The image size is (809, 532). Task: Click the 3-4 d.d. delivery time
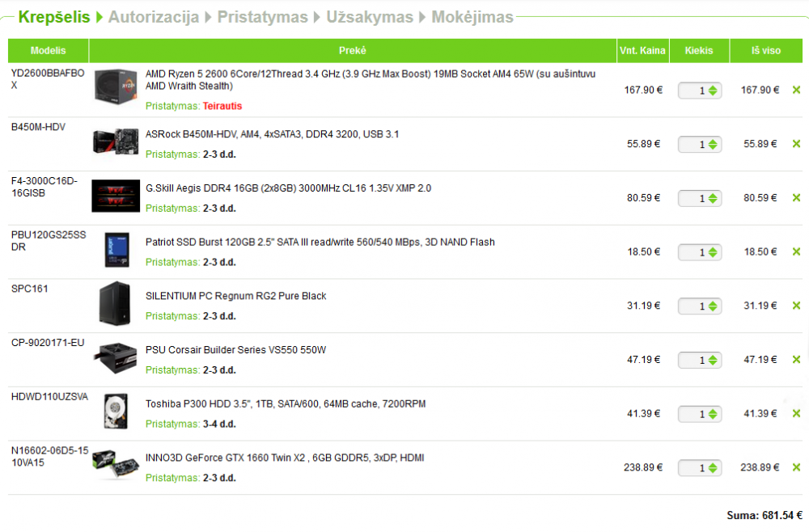pyautogui.click(x=219, y=424)
